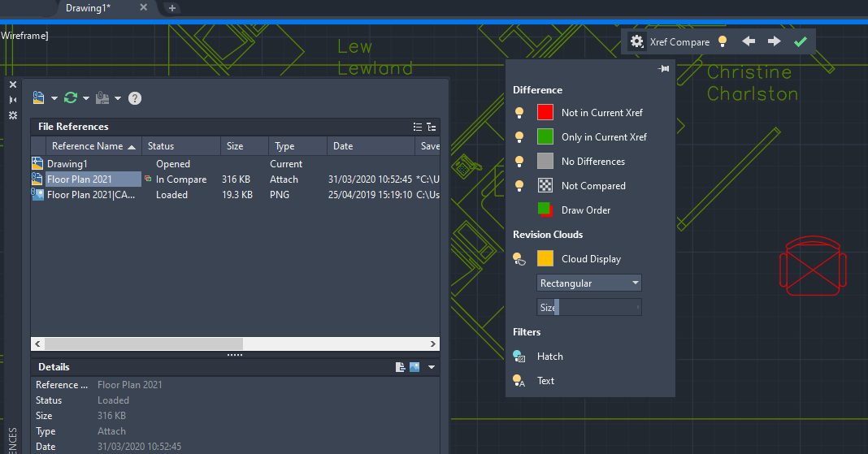Open the Rectangular cloud shape dropdown
The height and width of the screenshot is (454, 868).
pyautogui.click(x=589, y=283)
